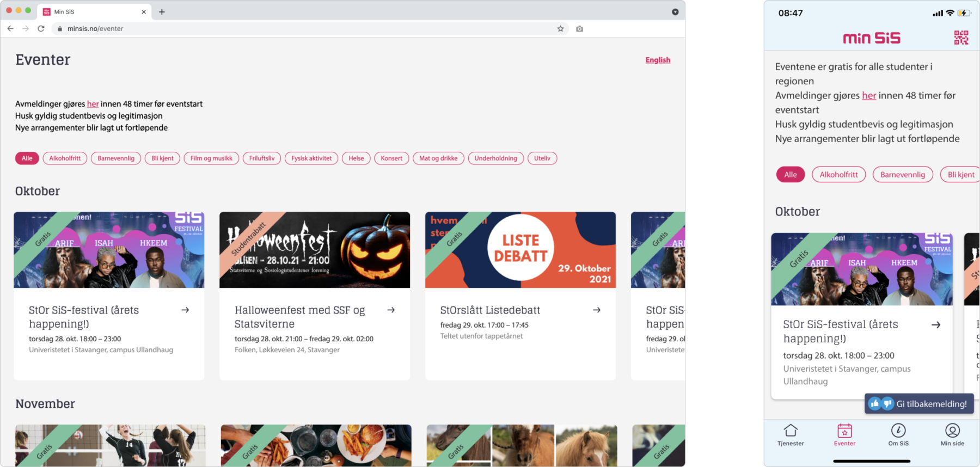Viewport: 980px width, 467px height.
Task: Open StOr SiS-festival card arrow in browser
Action: [x=185, y=310]
